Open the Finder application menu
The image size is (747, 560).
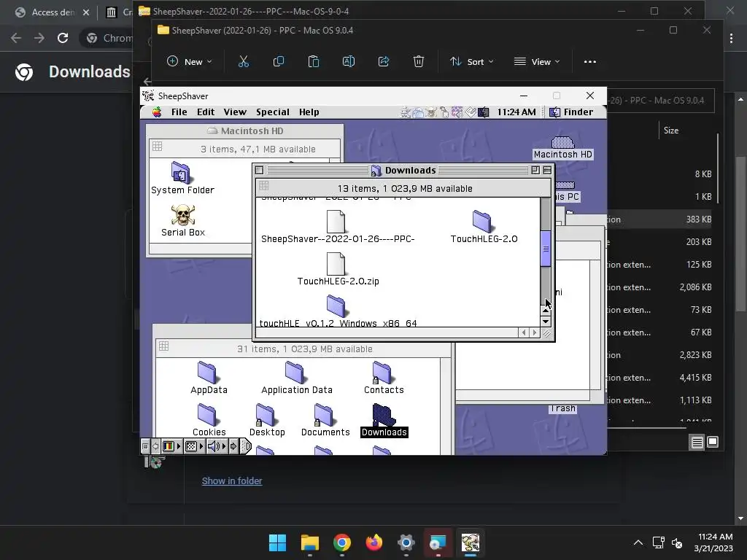pyautogui.click(x=570, y=112)
